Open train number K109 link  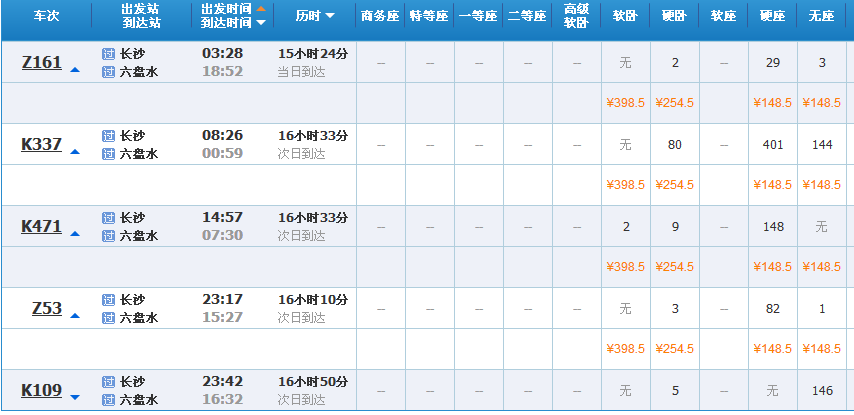(x=42, y=390)
